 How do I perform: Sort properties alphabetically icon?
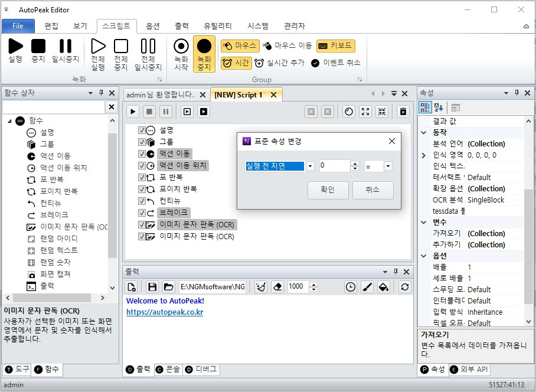[439, 107]
